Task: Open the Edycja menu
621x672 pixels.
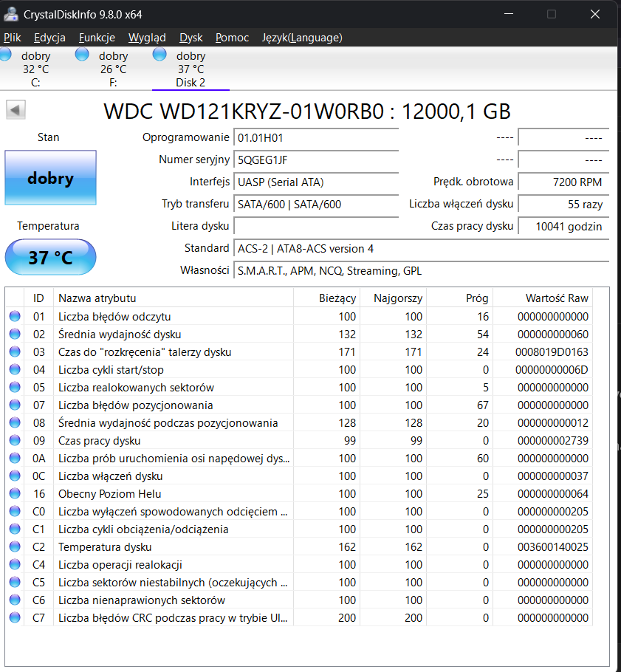Action: (49, 38)
